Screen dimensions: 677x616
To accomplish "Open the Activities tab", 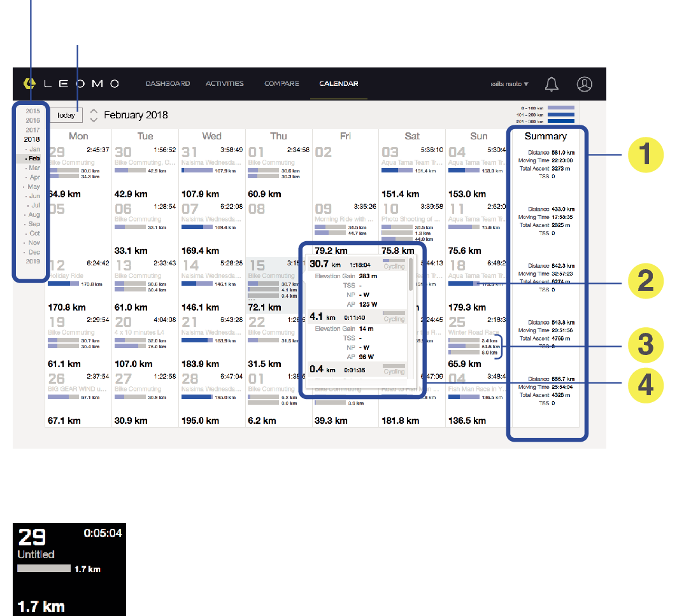I will tap(224, 83).
